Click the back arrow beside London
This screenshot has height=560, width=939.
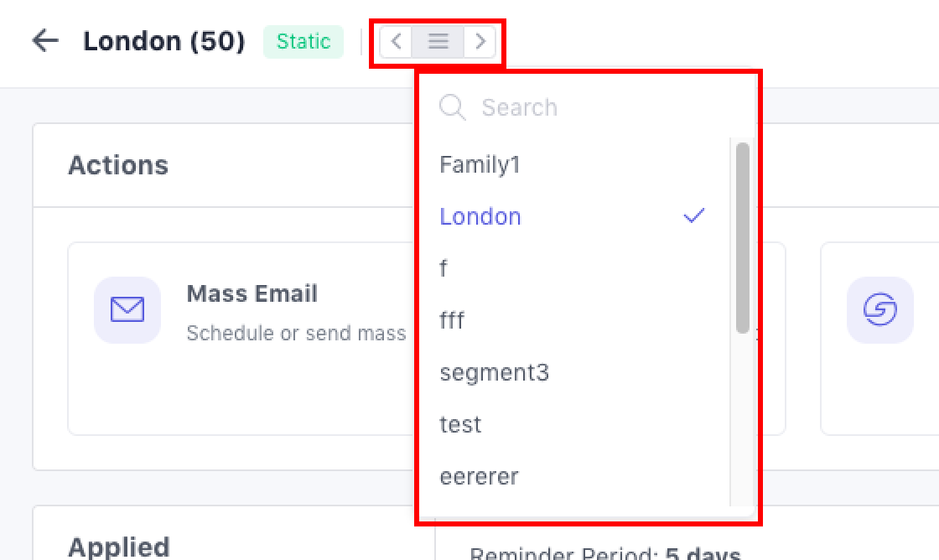(45, 41)
